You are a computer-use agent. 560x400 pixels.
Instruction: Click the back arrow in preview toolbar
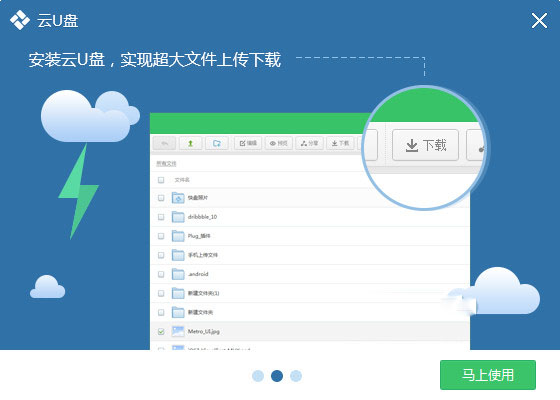pos(164,143)
